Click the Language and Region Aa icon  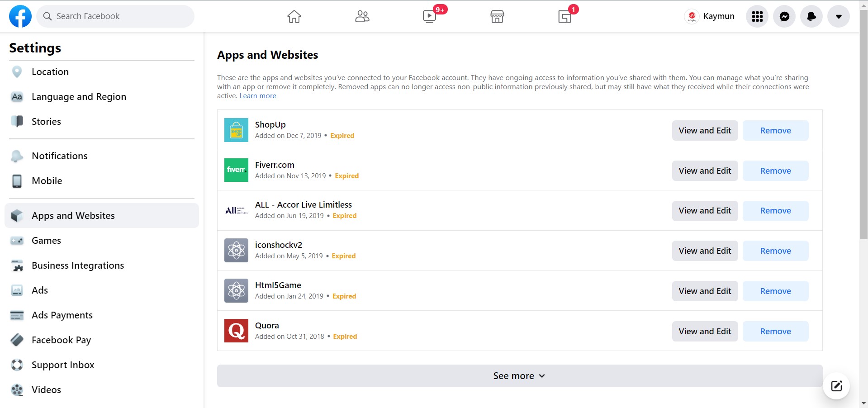pyautogui.click(x=17, y=97)
